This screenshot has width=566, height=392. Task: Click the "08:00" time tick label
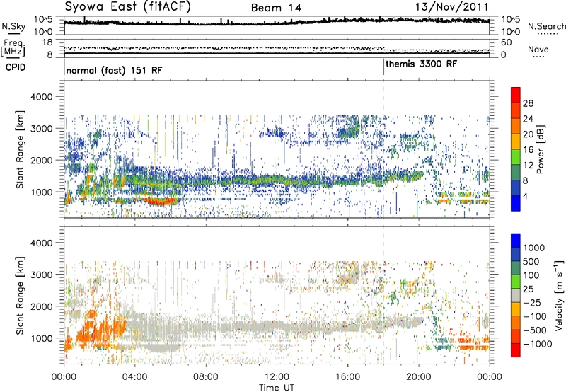click(x=206, y=377)
